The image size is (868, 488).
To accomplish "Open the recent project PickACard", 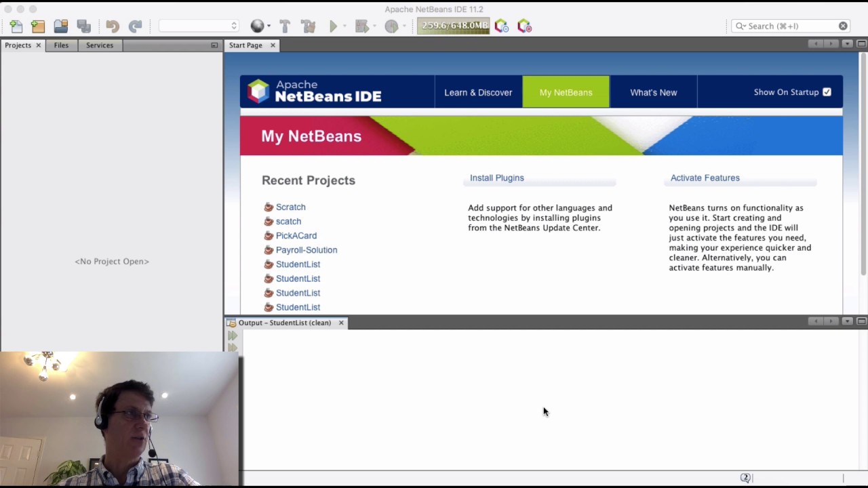I will point(296,235).
